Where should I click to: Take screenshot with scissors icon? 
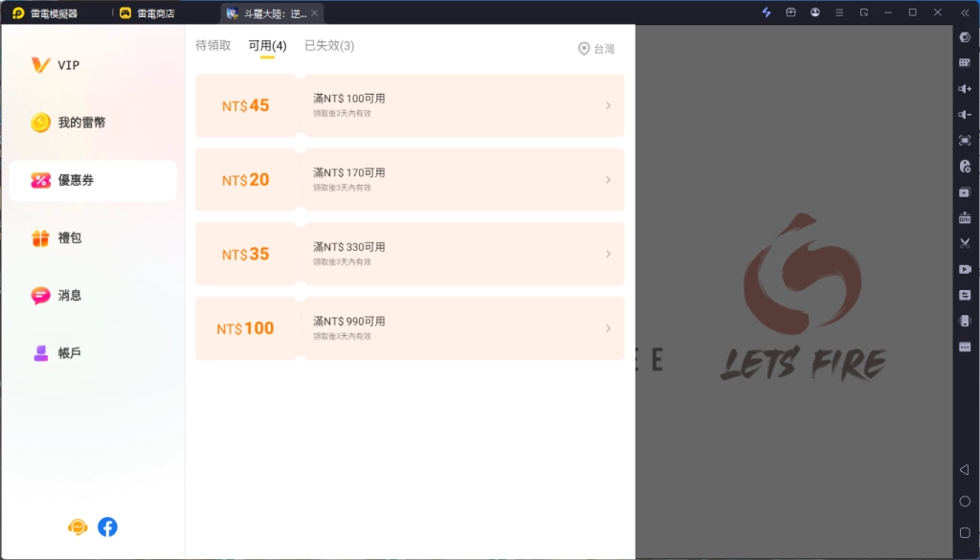pos(965,243)
